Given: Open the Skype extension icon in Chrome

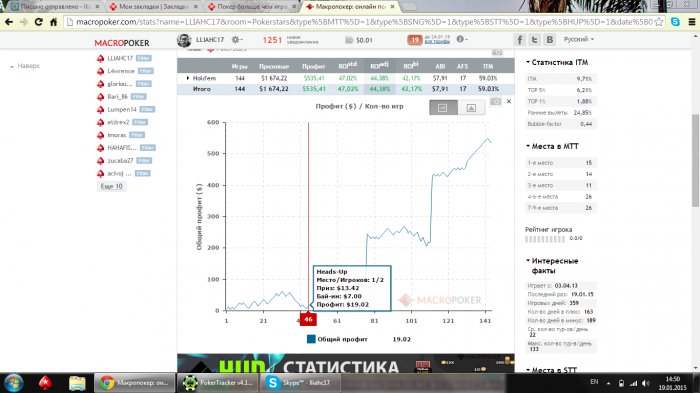Looking at the screenshot, I should [675, 21].
